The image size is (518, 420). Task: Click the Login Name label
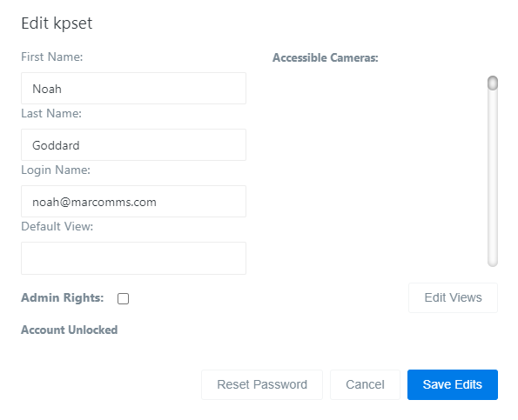(56, 170)
